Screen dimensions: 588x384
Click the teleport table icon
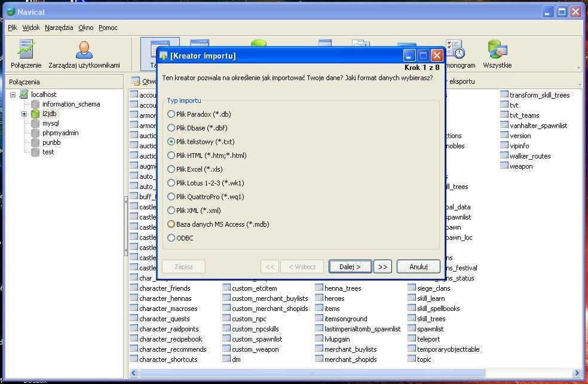411,338
